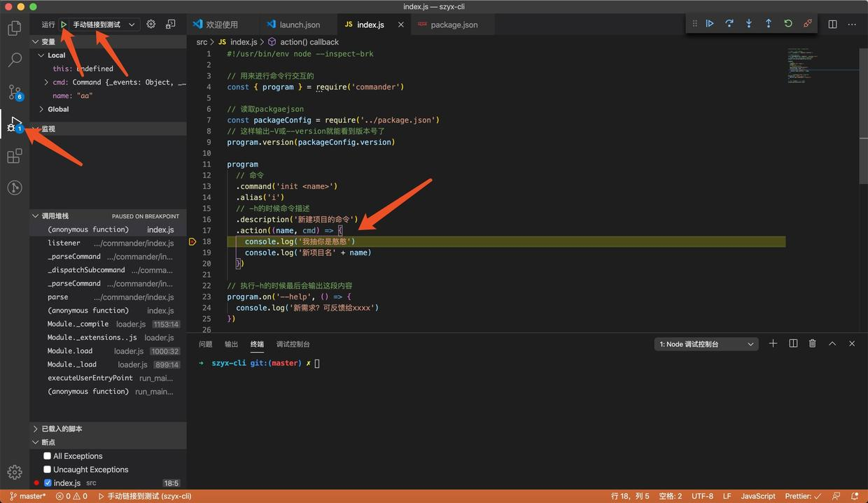Open the debug configuration dropdown 手动链接到测试
The height and width of the screenshot is (503, 868).
point(105,24)
